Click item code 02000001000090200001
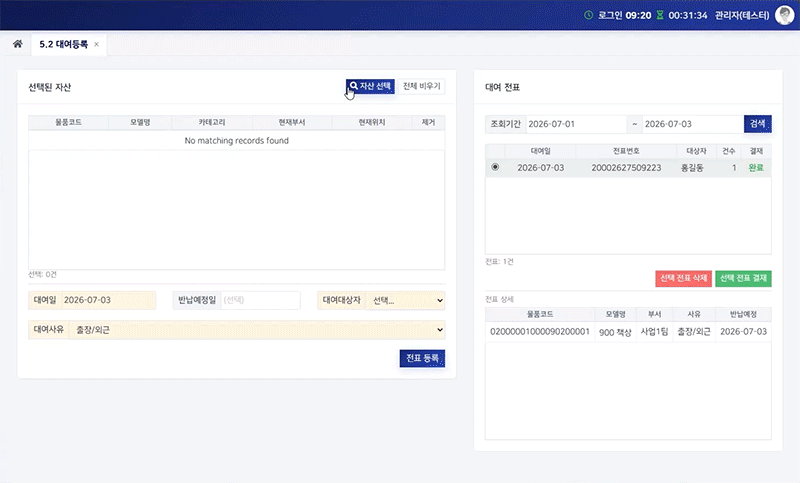Viewport: 800px width, 483px height. click(x=540, y=332)
